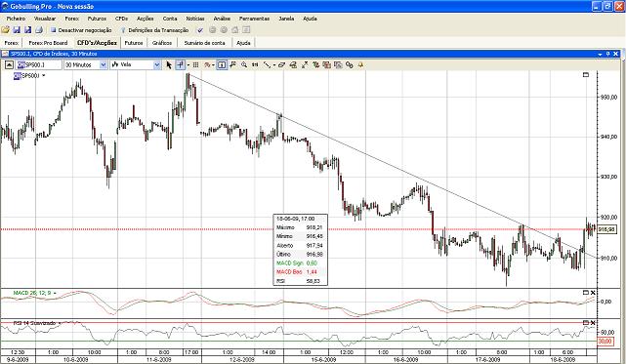This screenshot has height=364, width=626.
Task: Close the RSI indicator panel
Action: pos(593,322)
